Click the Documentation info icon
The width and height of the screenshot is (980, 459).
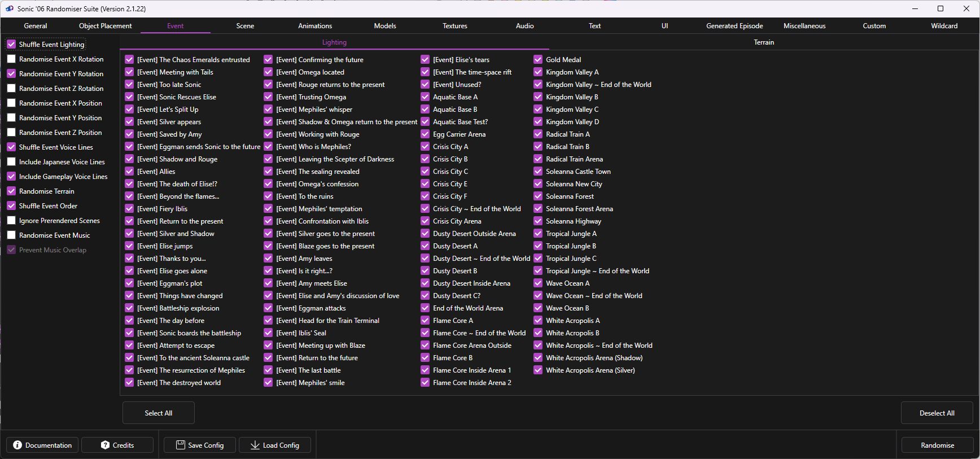[x=17, y=445]
